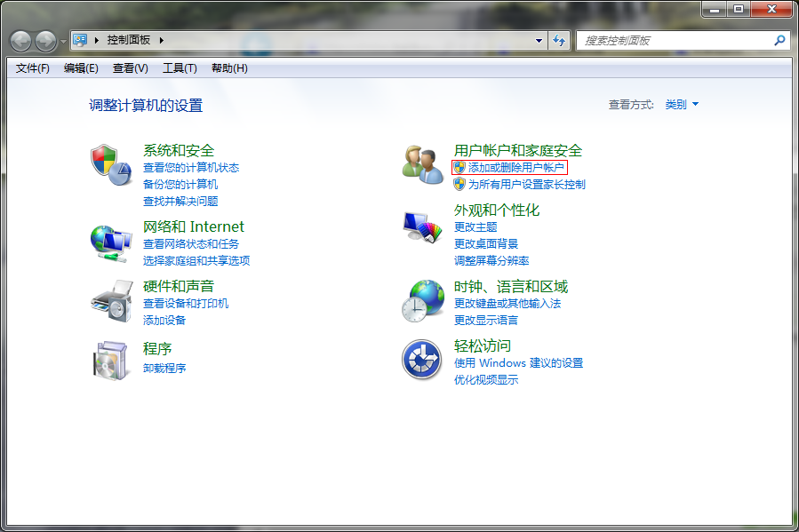Viewport: 799px width, 532px height.
Task: Click the System and Security shield icon
Action: point(112,164)
